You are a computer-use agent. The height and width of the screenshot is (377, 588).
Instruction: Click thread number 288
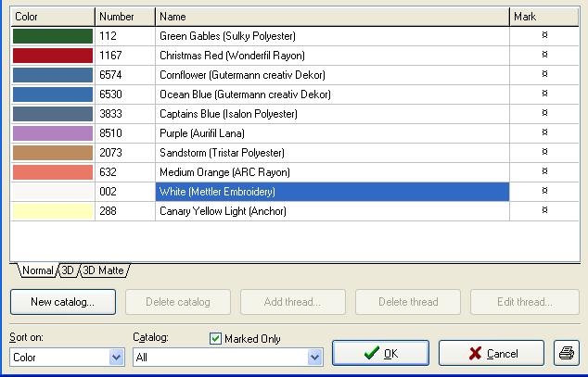pyautogui.click(x=108, y=211)
